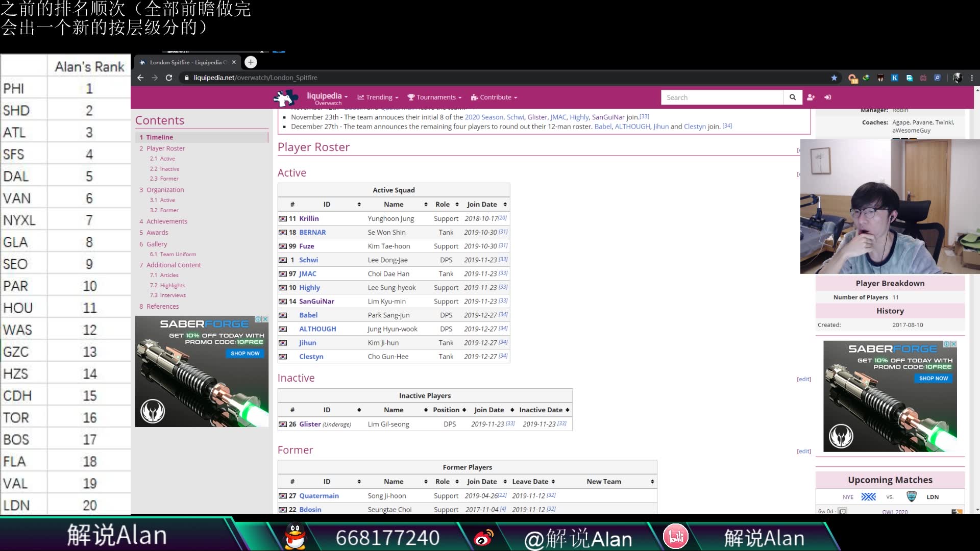Sort Former Players by Leave Date
This screenshot has width=980, height=551.
[553, 482]
